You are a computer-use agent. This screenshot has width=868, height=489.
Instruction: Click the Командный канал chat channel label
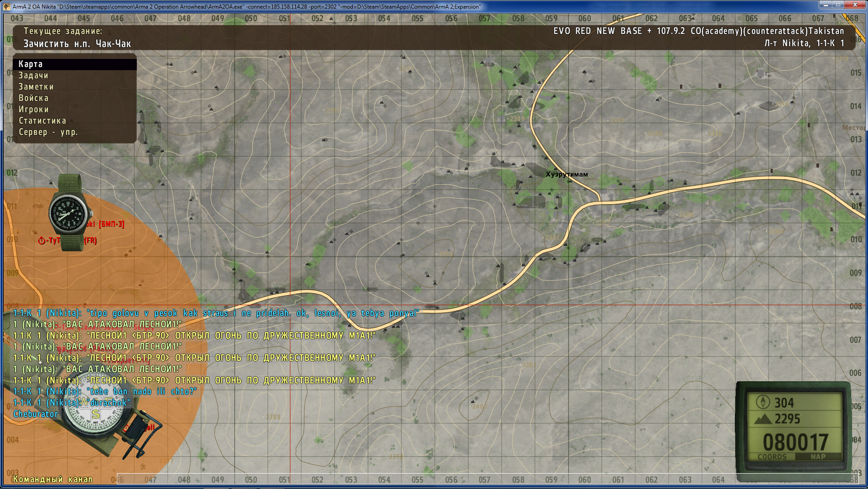[53, 479]
